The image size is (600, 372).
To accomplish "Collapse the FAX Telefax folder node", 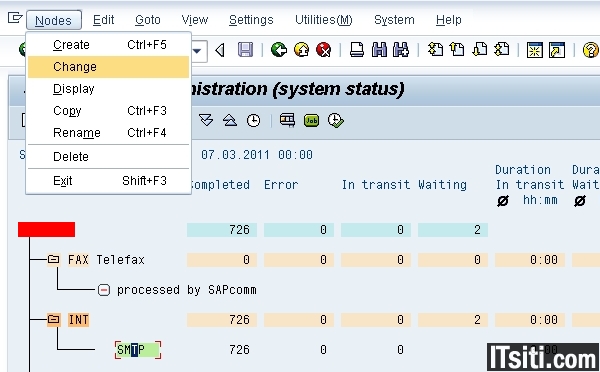I will pyautogui.click(x=54, y=259).
